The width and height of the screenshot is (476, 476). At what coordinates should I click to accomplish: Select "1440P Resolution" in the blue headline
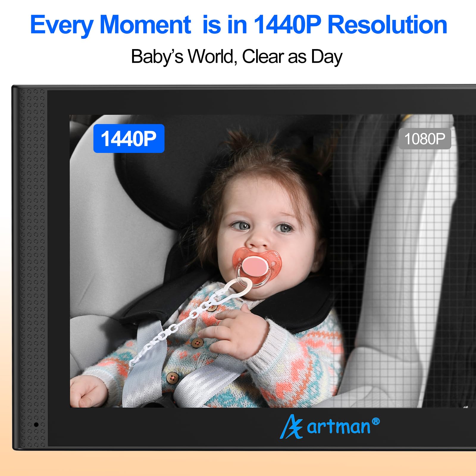point(350,25)
